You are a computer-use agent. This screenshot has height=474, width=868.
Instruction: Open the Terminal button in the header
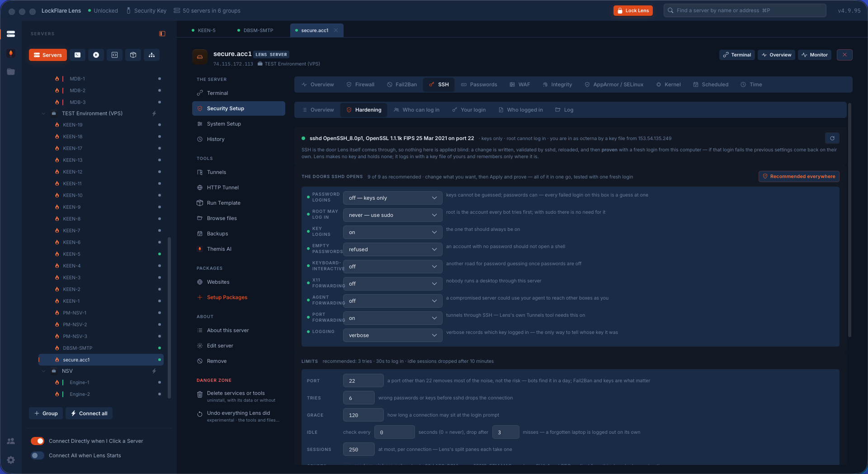click(737, 55)
